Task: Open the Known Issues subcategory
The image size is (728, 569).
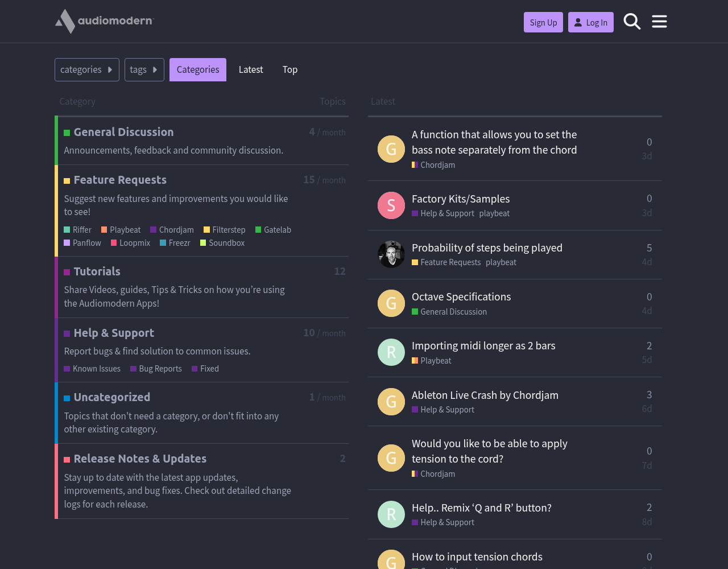Action: click(92, 369)
